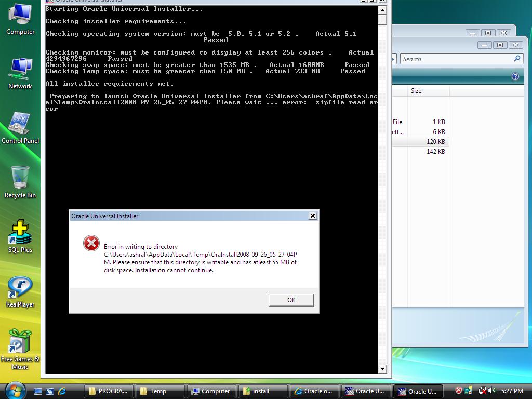This screenshot has width=532, height=399.
Task: Launch the SQL Plus desktop shortcut
Action: click(x=20, y=236)
